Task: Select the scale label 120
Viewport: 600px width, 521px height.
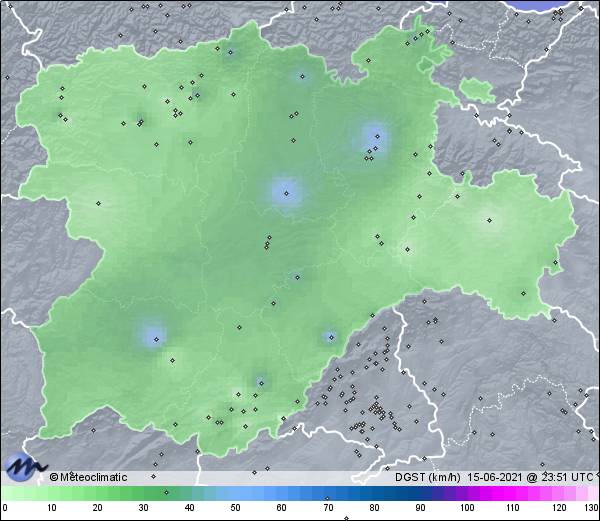Action: tap(559, 508)
